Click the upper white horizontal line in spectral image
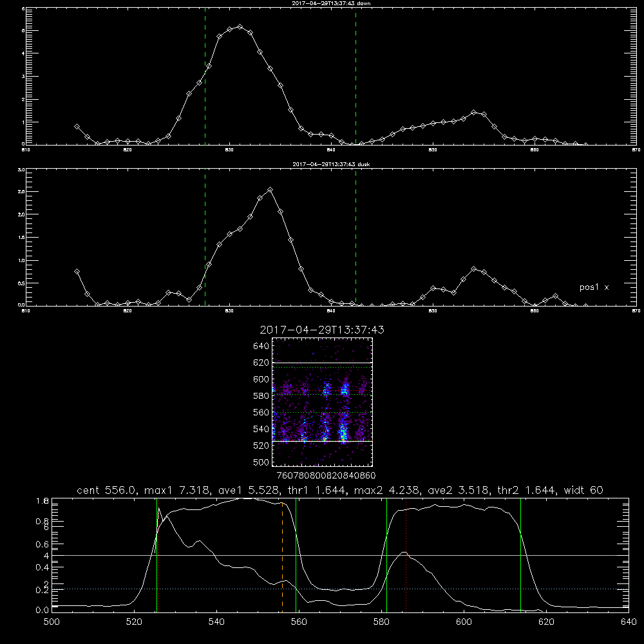 [323, 363]
